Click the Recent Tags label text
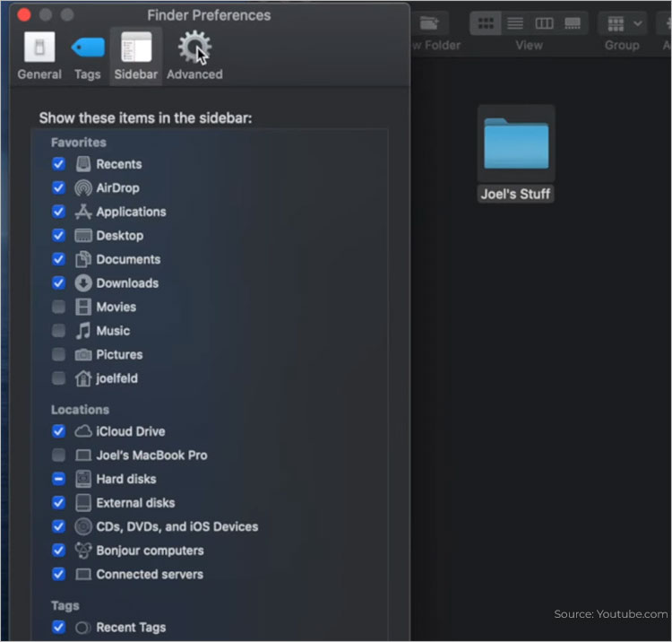This screenshot has width=672, height=642. pos(131,628)
